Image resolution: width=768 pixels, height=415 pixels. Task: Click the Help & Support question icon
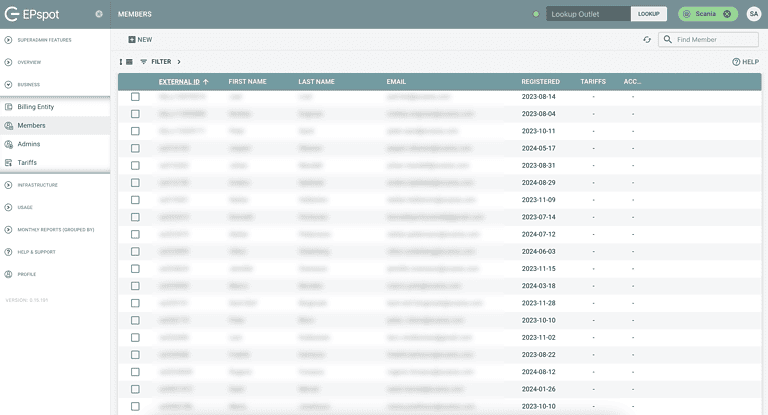(x=8, y=252)
